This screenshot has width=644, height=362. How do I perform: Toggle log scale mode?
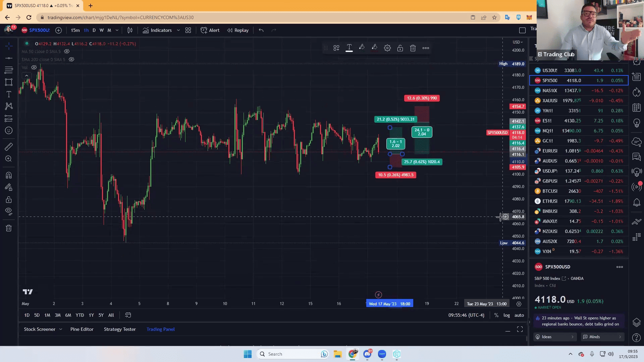[506, 315]
